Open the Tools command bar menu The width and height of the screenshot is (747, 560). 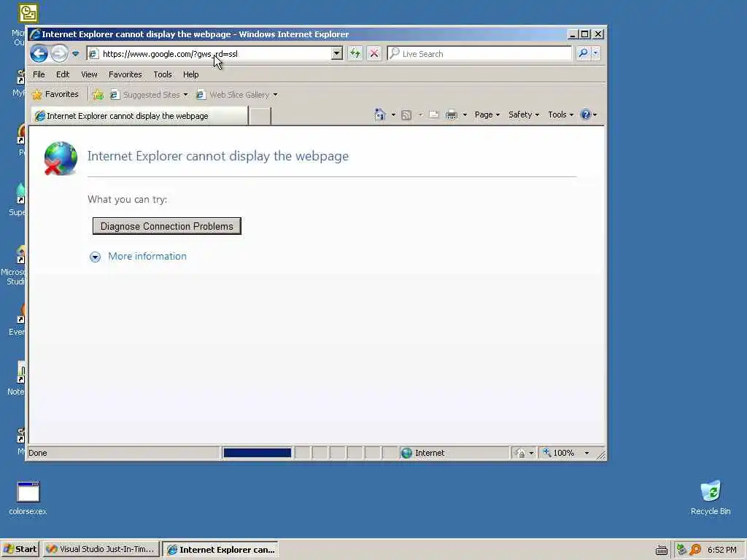560,114
